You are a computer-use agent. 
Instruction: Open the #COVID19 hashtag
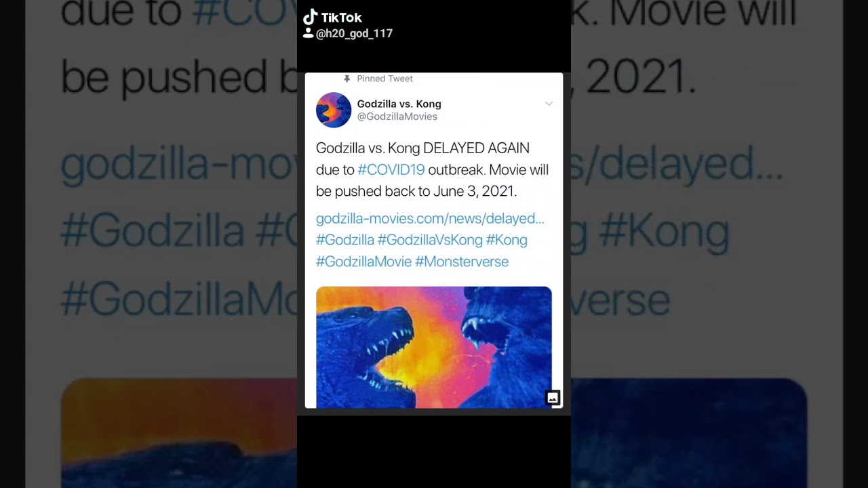pyautogui.click(x=391, y=169)
